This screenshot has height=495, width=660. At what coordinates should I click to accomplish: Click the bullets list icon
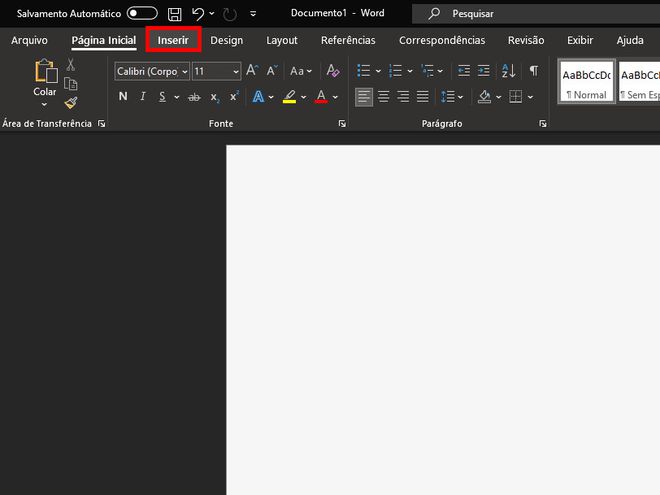click(363, 71)
